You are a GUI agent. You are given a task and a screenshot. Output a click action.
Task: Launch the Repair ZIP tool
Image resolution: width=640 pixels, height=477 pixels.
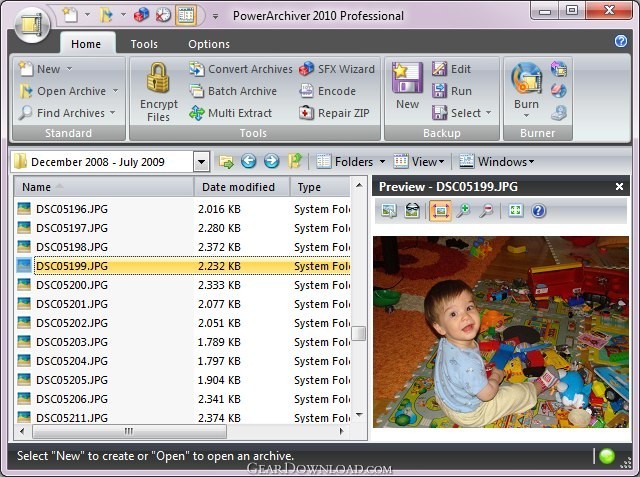tap(334, 113)
